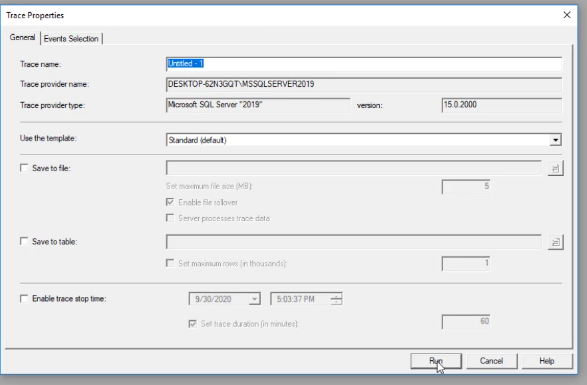Click the 'version:' label
The height and width of the screenshot is (385, 587).
tap(369, 106)
